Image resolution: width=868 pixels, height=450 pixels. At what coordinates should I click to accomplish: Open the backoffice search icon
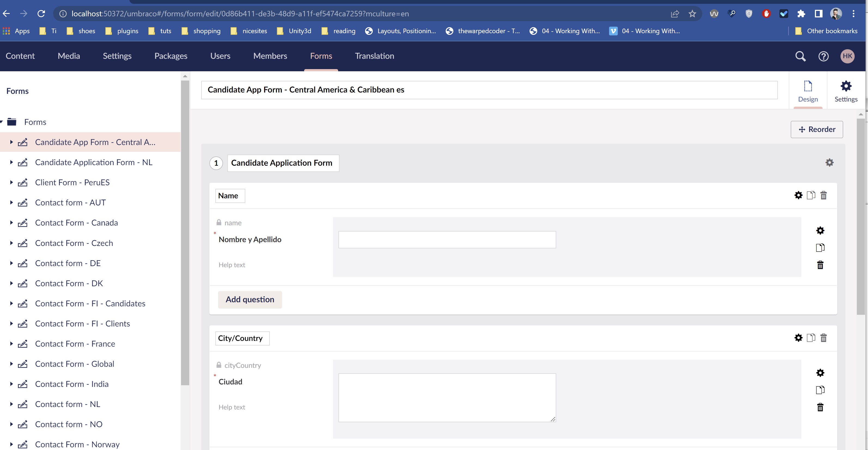tap(800, 56)
